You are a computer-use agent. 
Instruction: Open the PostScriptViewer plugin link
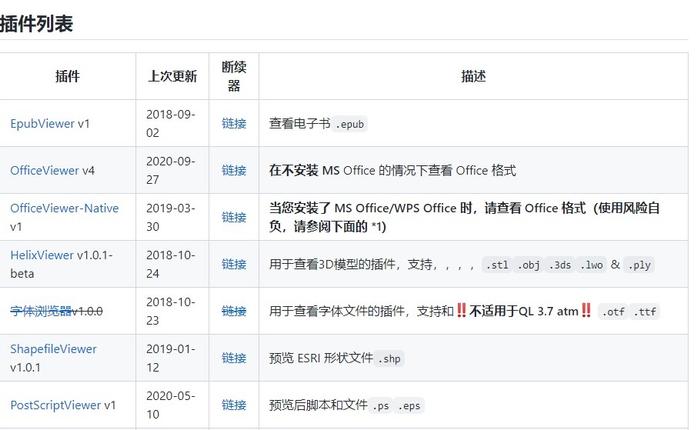click(55, 405)
